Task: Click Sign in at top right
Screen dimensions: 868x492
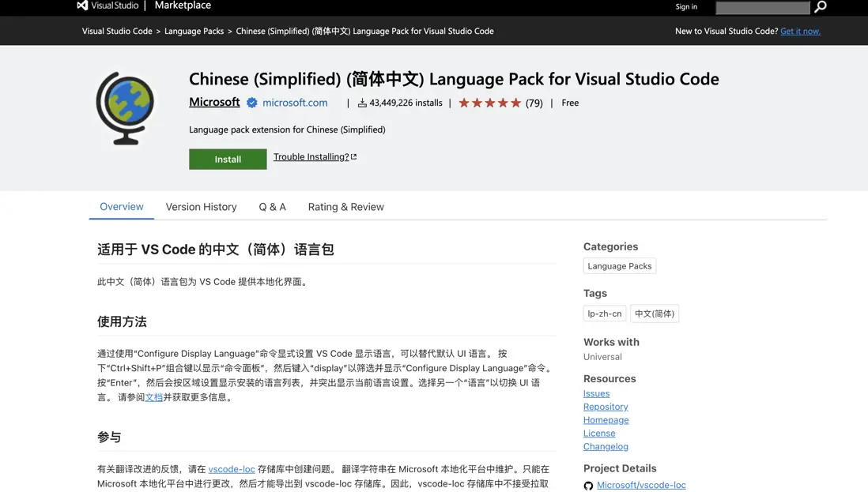Action: (x=686, y=6)
